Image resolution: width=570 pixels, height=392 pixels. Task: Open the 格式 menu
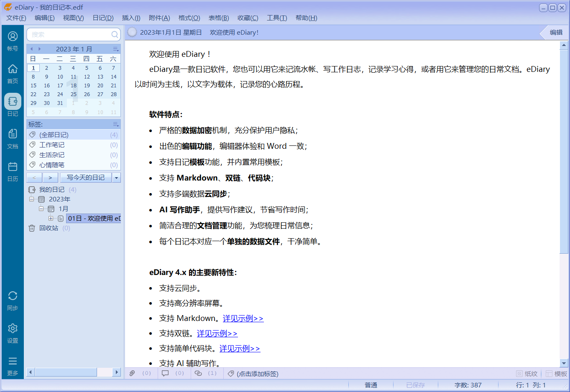189,18
